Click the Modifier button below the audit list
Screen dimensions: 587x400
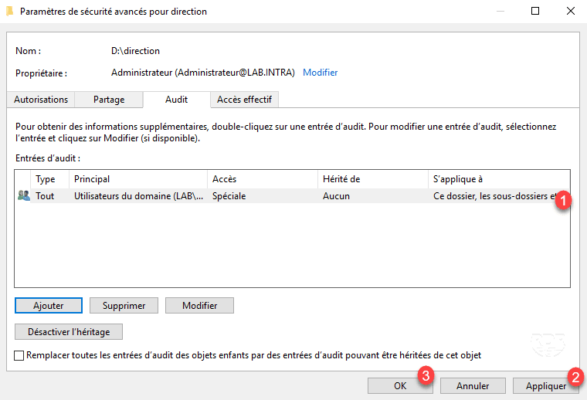[x=200, y=306]
